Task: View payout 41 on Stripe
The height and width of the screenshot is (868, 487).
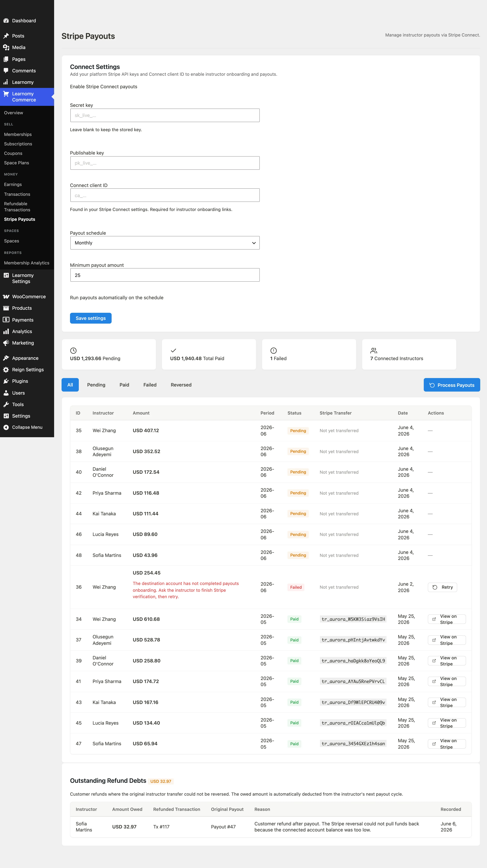Action: tap(447, 681)
